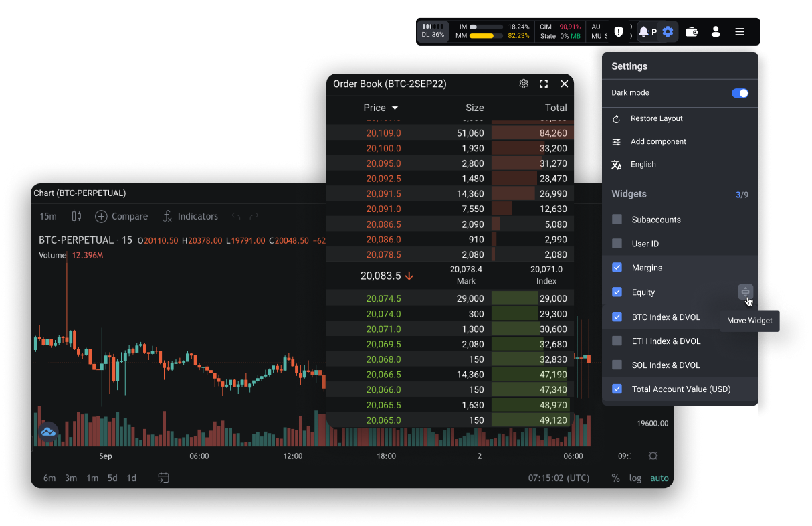Expand Order Book to fullscreen
The height and width of the screenshot is (526, 812).
[544, 84]
